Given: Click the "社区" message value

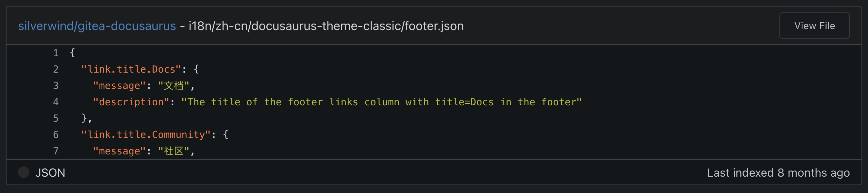Looking at the screenshot, I should (x=174, y=151).
